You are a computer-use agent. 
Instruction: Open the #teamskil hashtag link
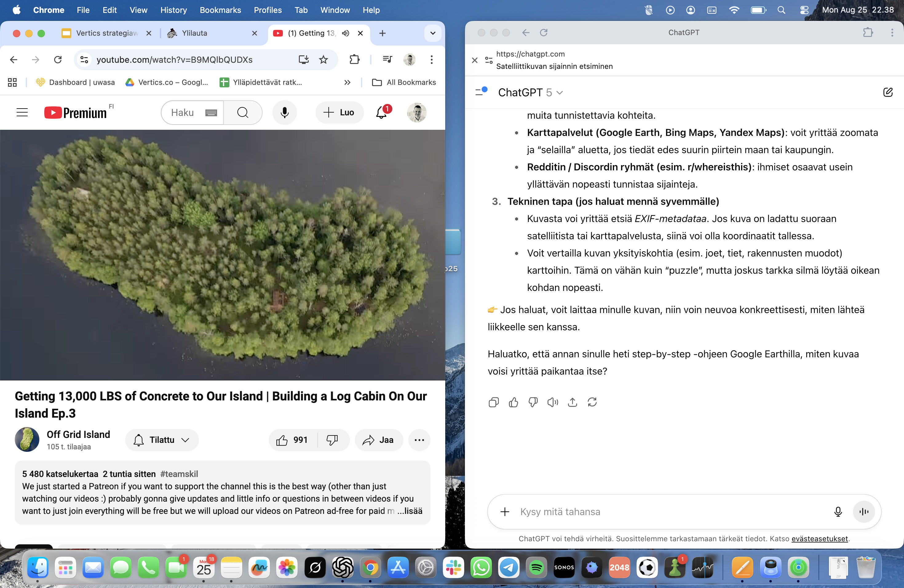click(x=179, y=474)
